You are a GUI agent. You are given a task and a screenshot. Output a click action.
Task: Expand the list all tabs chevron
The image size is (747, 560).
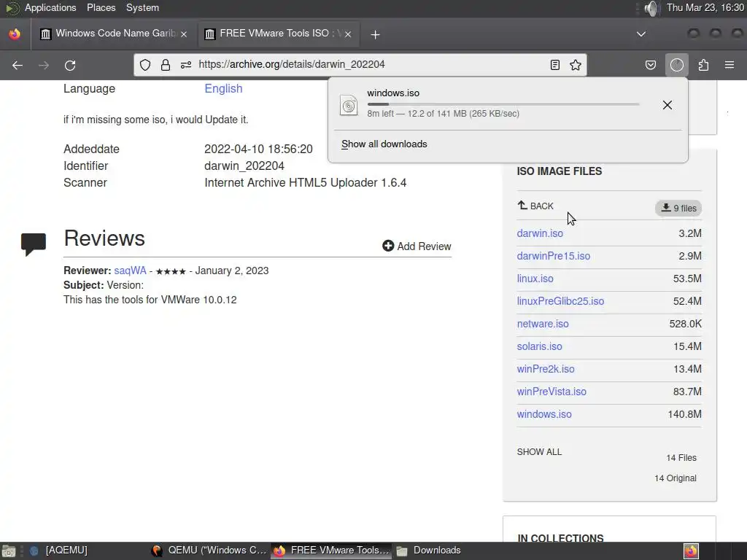click(641, 34)
